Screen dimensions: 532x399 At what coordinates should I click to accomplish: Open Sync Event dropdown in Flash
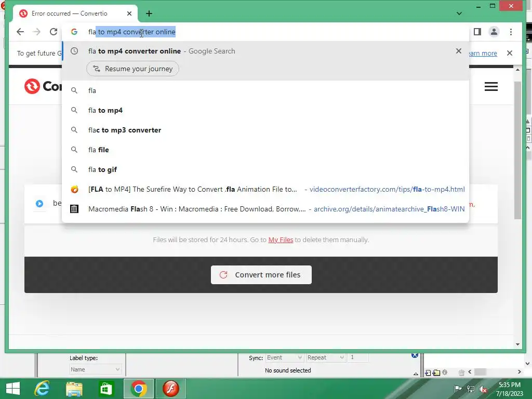(x=284, y=357)
